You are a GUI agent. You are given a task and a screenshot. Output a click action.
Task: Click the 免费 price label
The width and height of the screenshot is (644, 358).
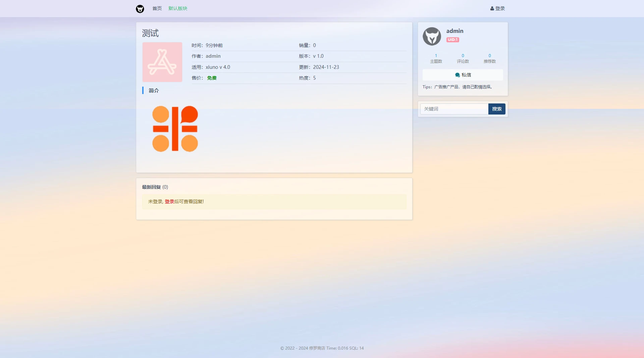pos(212,78)
